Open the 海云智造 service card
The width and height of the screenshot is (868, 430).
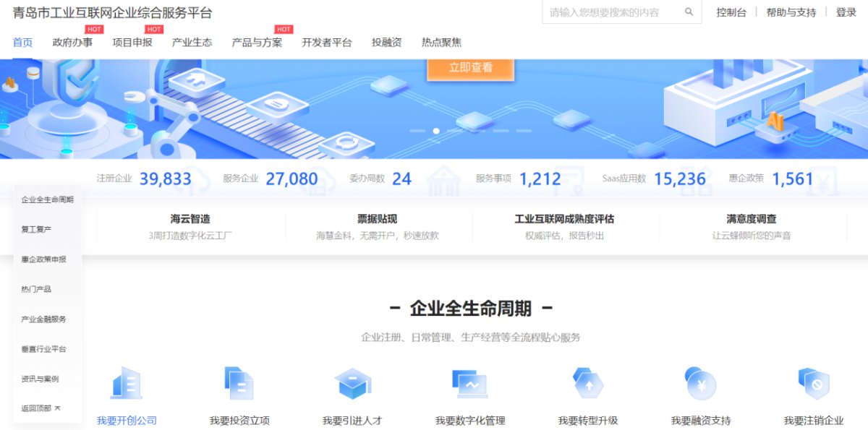pyautogui.click(x=190, y=225)
